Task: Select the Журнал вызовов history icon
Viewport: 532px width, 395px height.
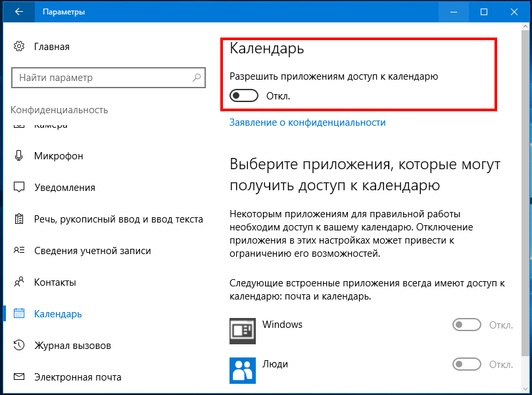Action: point(19,345)
